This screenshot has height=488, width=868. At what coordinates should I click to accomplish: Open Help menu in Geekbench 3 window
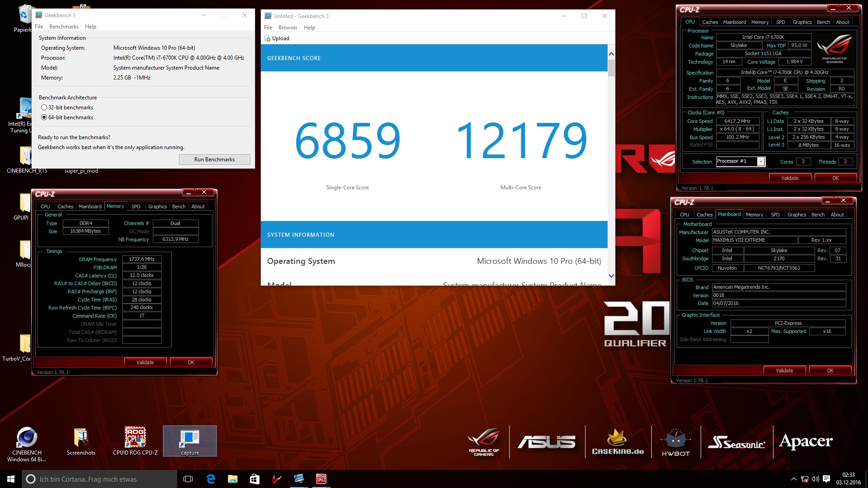point(90,27)
